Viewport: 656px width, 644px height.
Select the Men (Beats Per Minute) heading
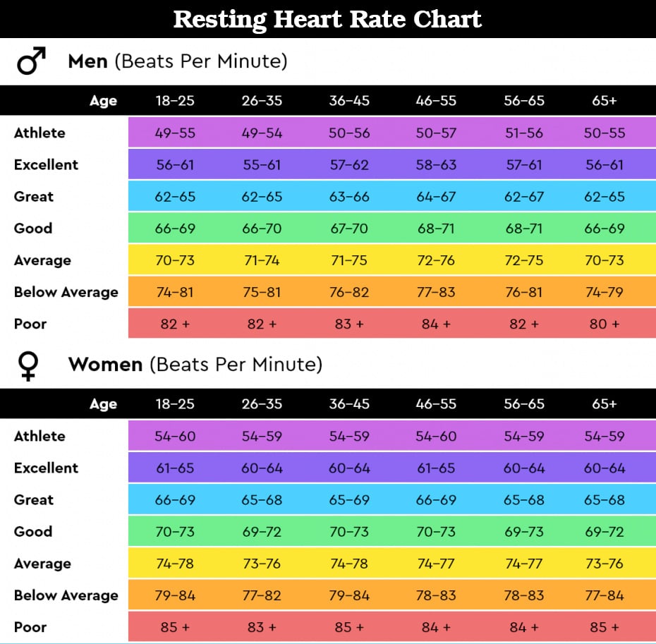[x=177, y=61]
